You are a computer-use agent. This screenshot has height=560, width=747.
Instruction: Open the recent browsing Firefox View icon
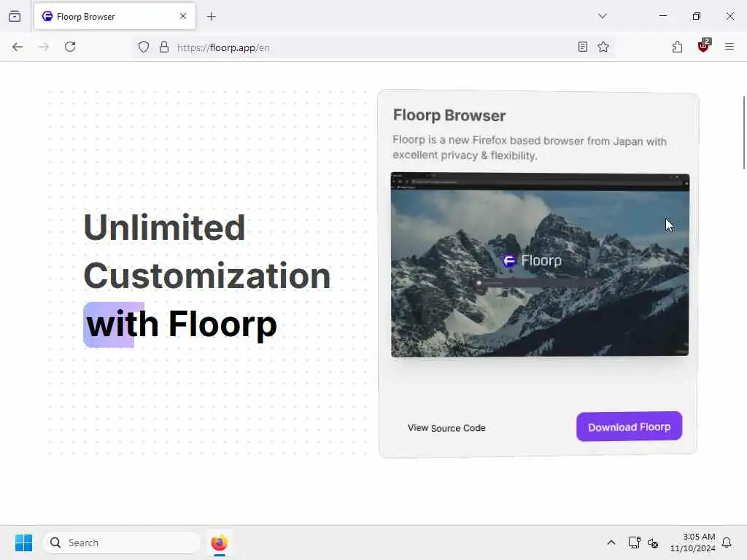pos(15,16)
